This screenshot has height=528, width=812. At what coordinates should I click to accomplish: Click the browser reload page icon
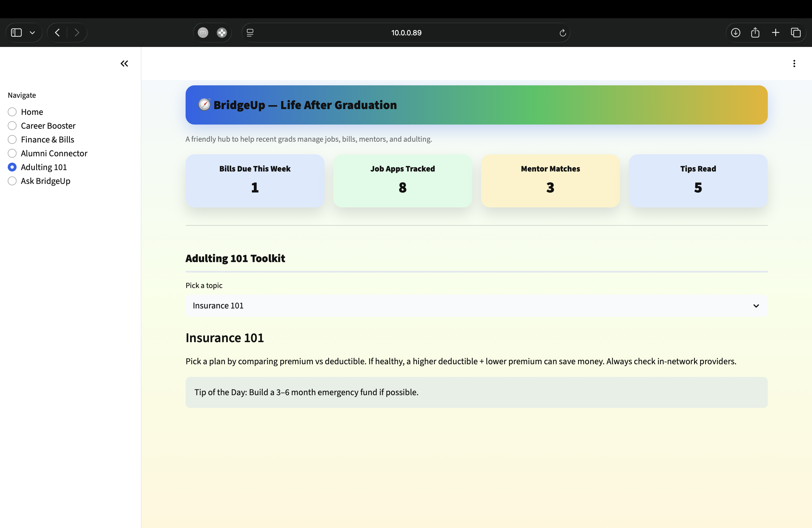[x=563, y=33]
